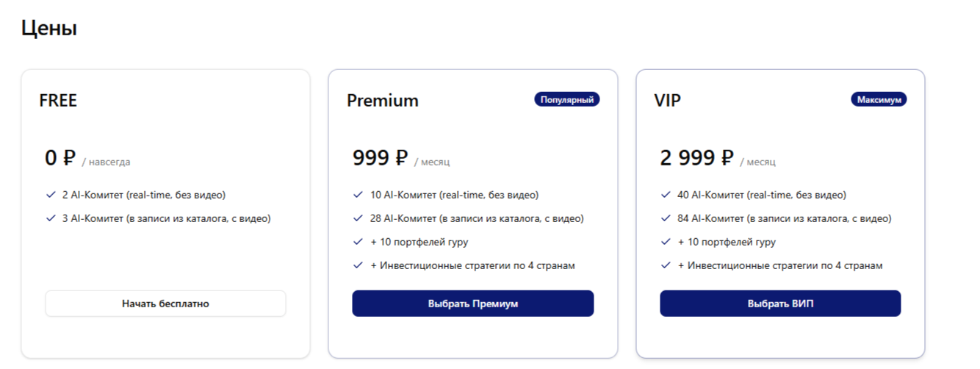The width and height of the screenshot is (980, 369).
Task: Click checkmark beside VIP '40 AI-Комитет' feature
Action: click(666, 196)
